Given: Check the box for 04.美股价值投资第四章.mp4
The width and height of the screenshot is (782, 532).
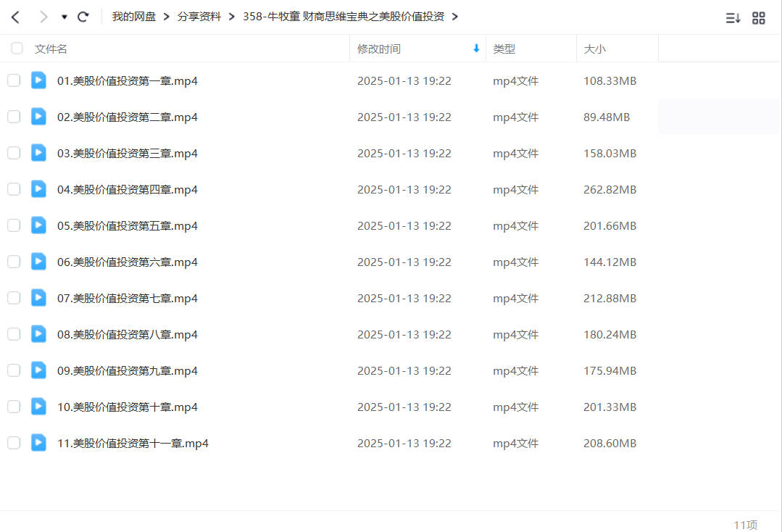Looking at the screenshot, I should [14, 189].
